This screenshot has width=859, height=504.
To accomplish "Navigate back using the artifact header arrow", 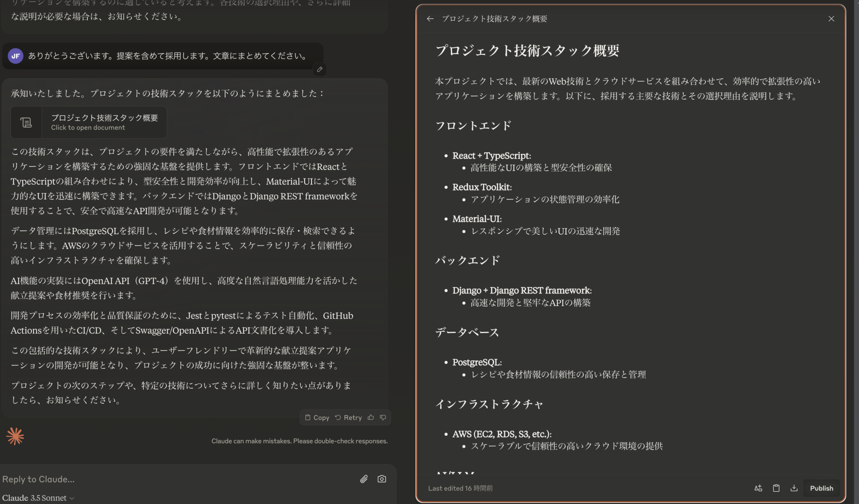I will coord(430,18).
